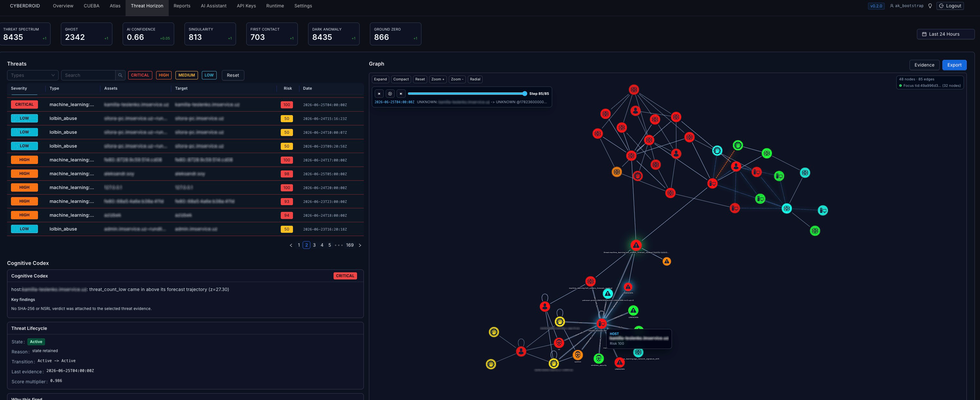980x400 pixels.
Task: Click the graph step slider handle
Action: point(525,94)
